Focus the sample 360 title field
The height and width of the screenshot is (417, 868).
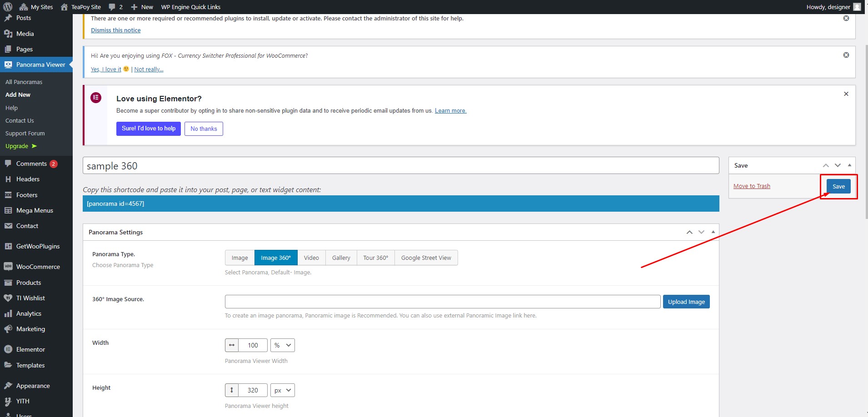click(401, 165)
